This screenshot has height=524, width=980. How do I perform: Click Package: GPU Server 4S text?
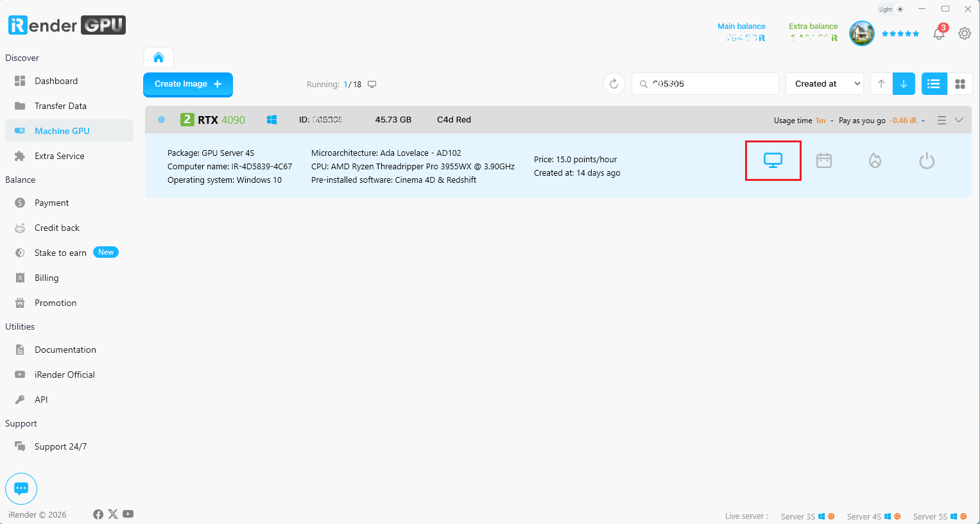coord(211,153)
